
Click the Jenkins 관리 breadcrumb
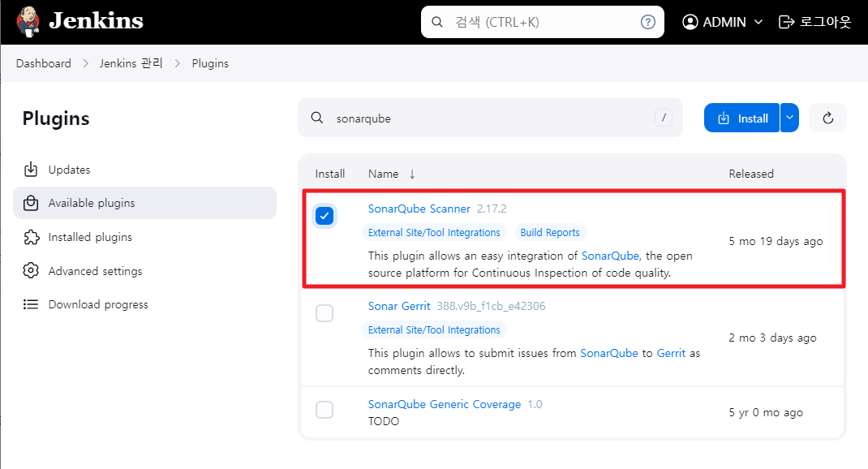[131, 63]
